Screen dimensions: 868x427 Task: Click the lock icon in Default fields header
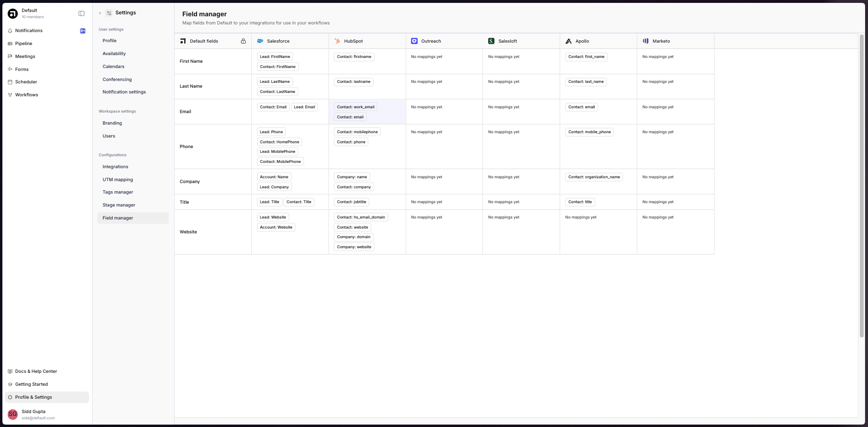click(243, 41)
